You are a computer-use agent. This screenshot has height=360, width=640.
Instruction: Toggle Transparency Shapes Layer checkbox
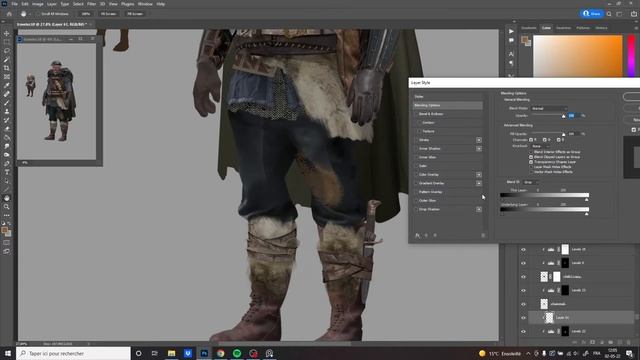tap(531, 162)
